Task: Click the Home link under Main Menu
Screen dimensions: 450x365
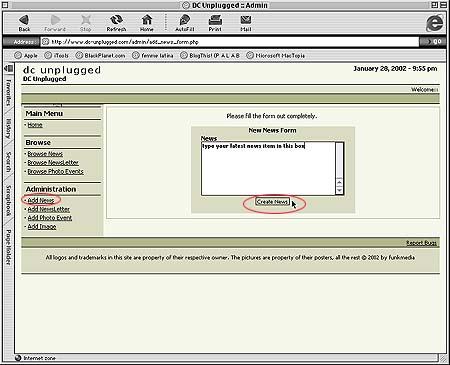Action: tap(35, 125)
